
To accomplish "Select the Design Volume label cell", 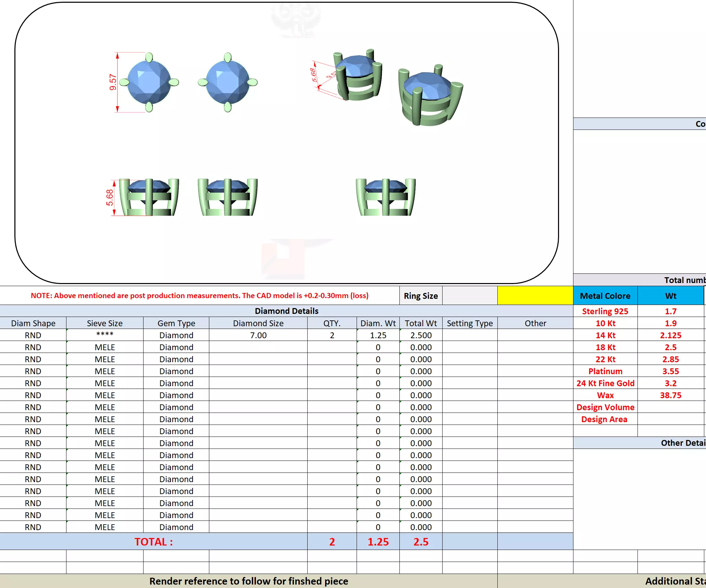I will [605, 407].
